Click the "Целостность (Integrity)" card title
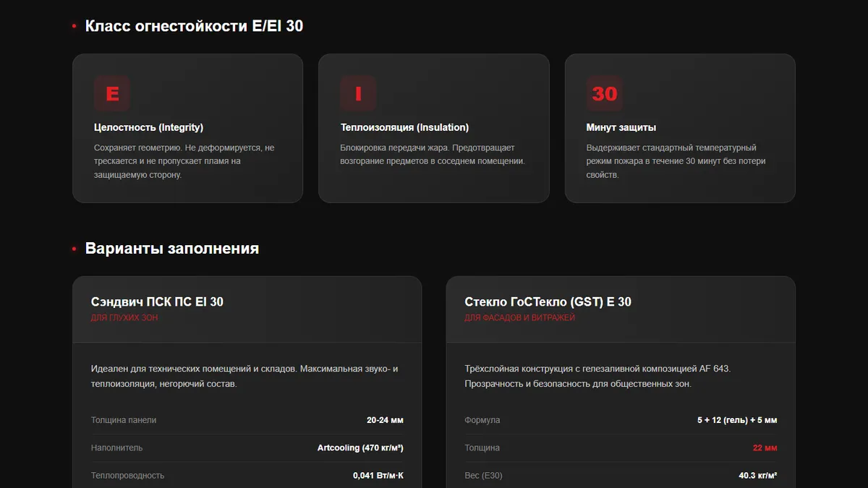This screenshot has width=868, height=488. point(148,127)
